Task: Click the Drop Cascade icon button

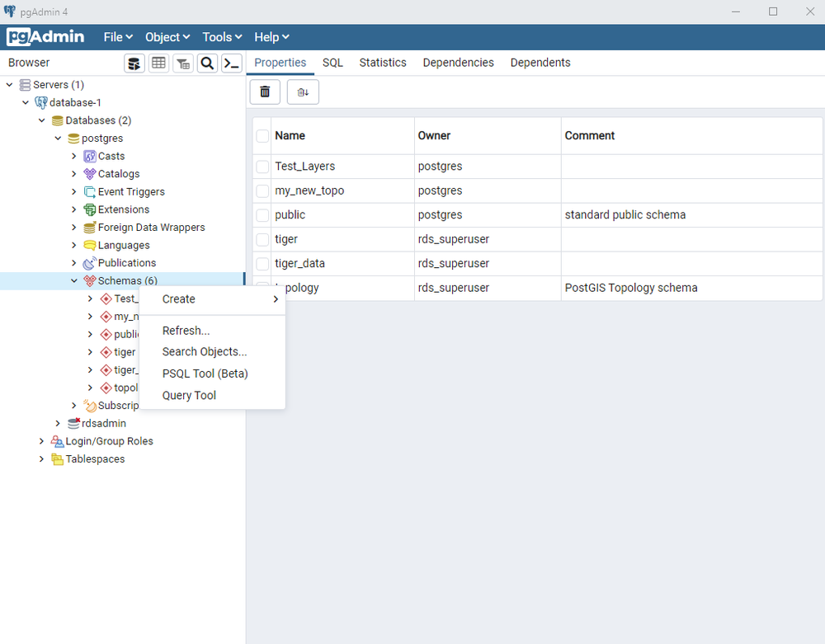Action: 303,92
